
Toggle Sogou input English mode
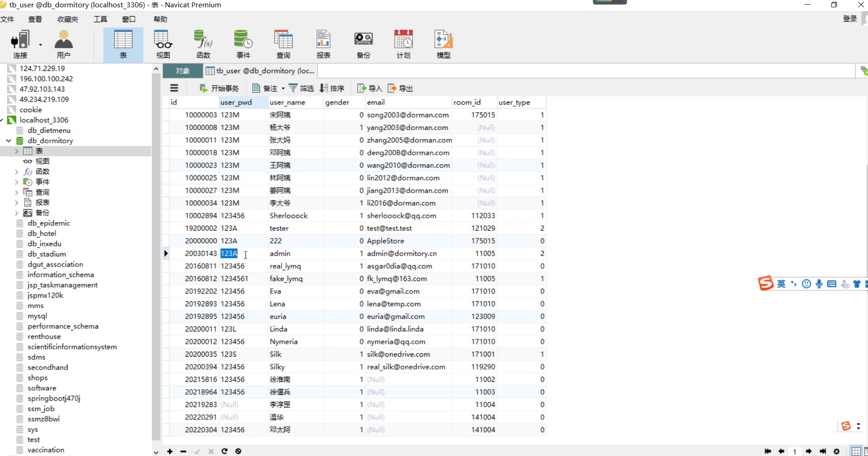[x=781, y=284]
